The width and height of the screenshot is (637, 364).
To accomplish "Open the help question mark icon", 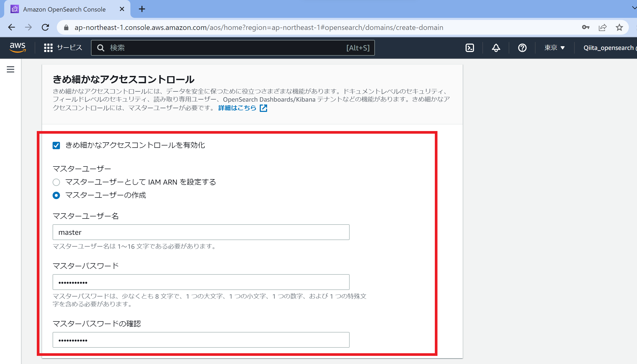I will pyautogui.click(x=522, y=48).
